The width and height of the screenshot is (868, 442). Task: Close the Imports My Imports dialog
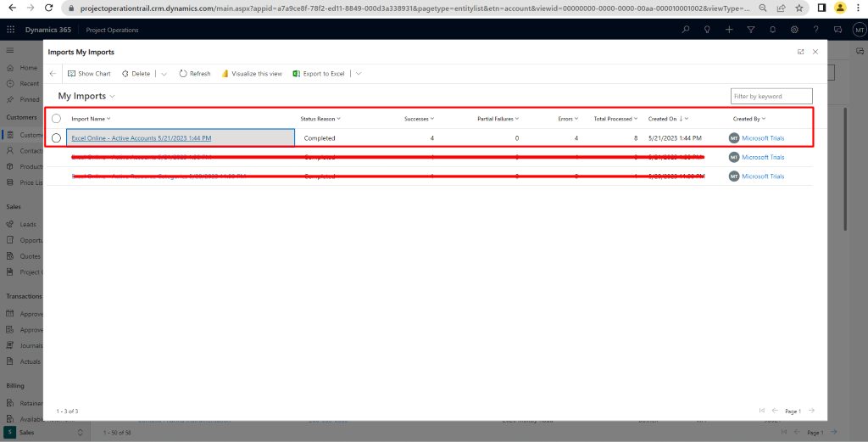815,52
